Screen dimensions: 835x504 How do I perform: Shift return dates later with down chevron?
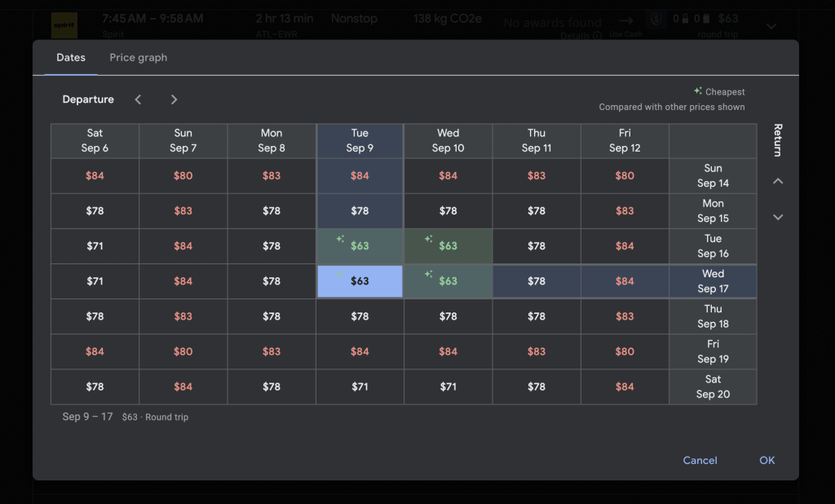coord(778,218)
